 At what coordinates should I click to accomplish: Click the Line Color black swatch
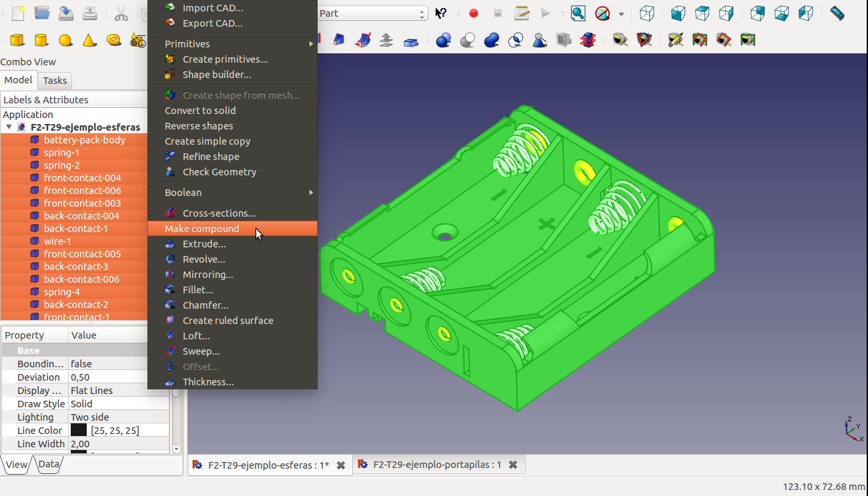click(x=79, y=431)
